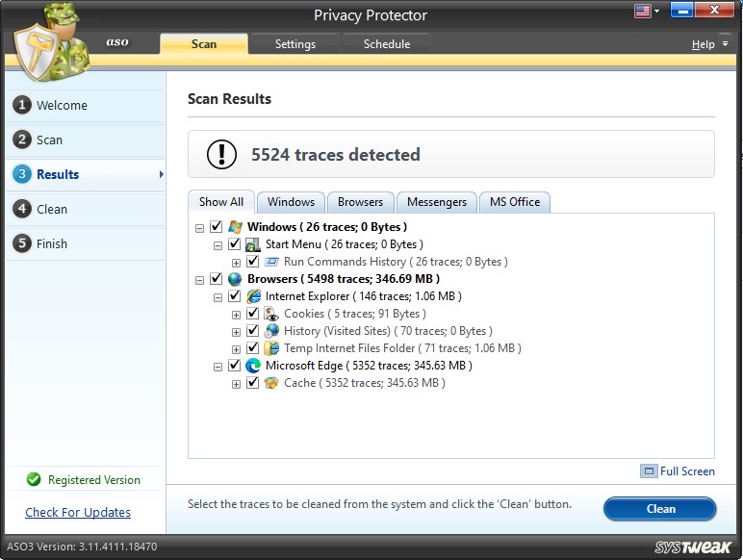Open the language flag selector
Image resolution: width=743 pixels, height=560 pixels.
(647, 12)
